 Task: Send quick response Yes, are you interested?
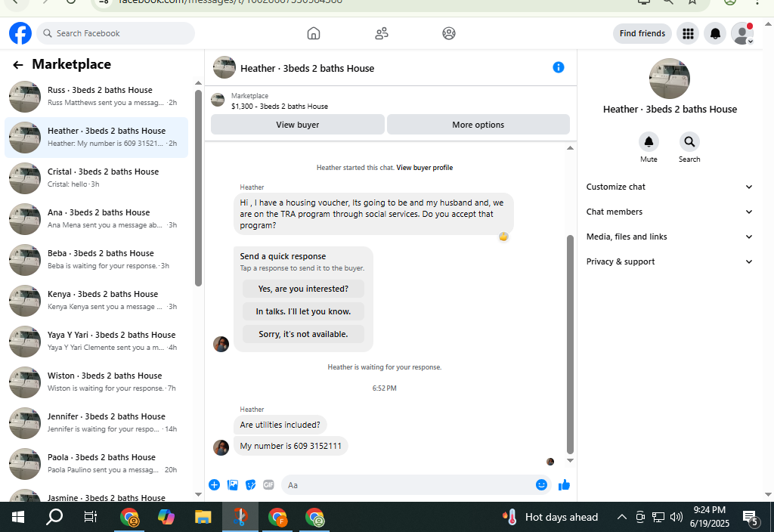click(x=303, y=289)
